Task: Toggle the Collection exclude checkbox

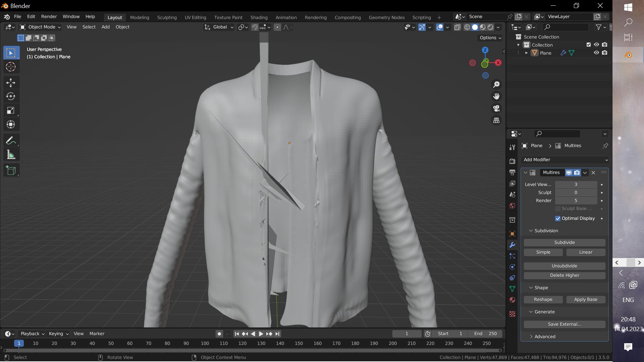Action: coord(588,45)
